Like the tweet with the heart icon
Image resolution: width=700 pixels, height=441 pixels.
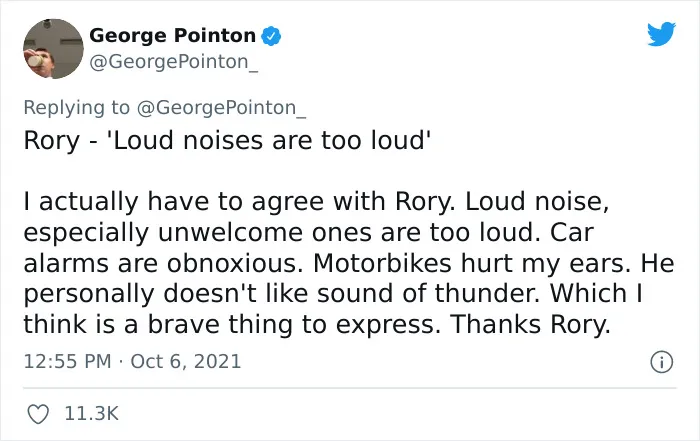coord(38,414)
